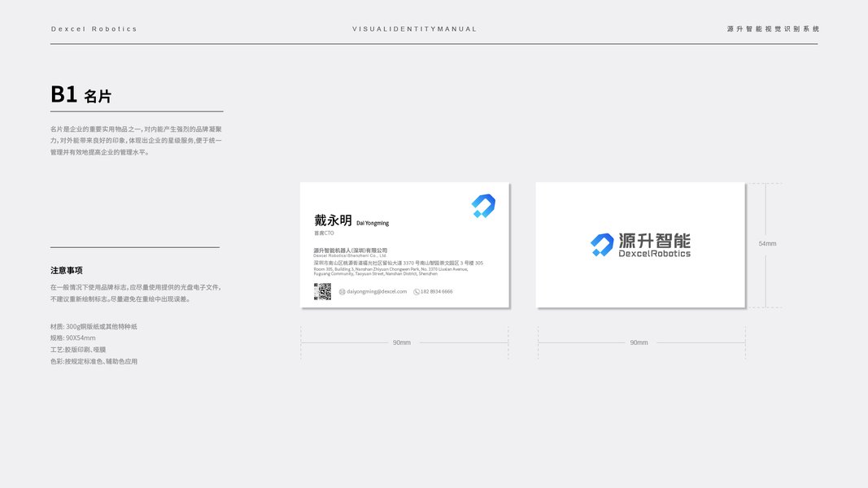Viewport: 868px width, 488px height.
Task: Click the phone number 182 8934 6666
Action: click(436, 292)
